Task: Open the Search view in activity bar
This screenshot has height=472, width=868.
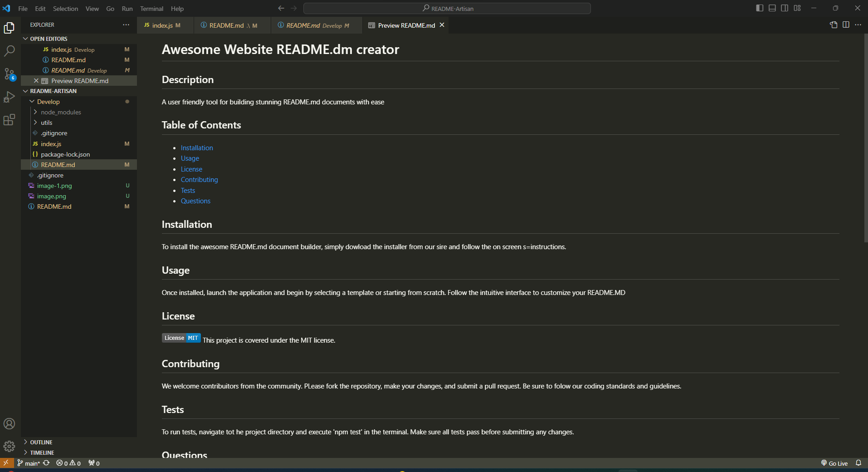Action: [x=9, y=51]
